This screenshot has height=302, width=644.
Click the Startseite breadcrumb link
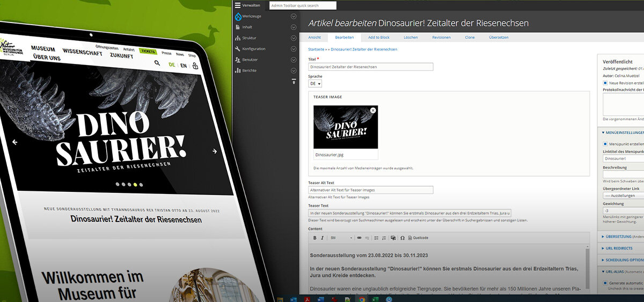[316, 49]
